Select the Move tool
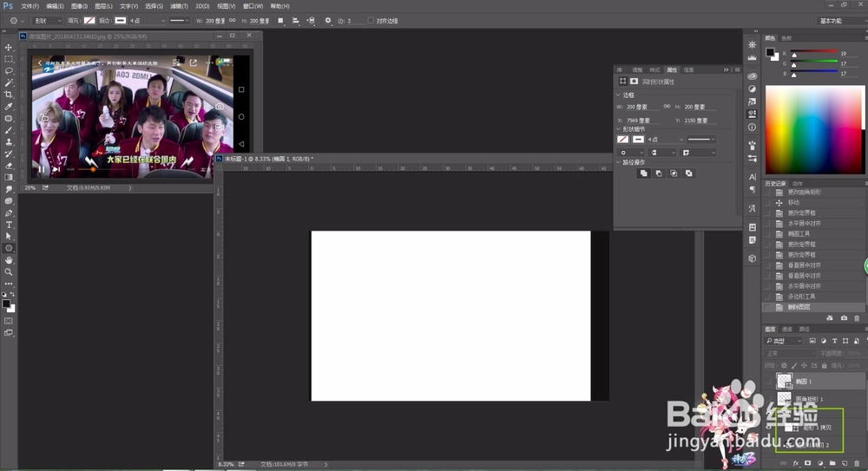The height and width of the screenshot is (471, 868). (x=9, y=47)
